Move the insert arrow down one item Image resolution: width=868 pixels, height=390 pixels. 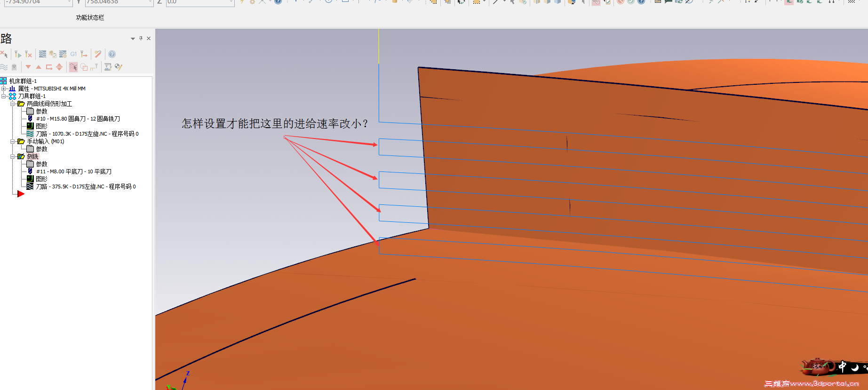coord(28,67)
